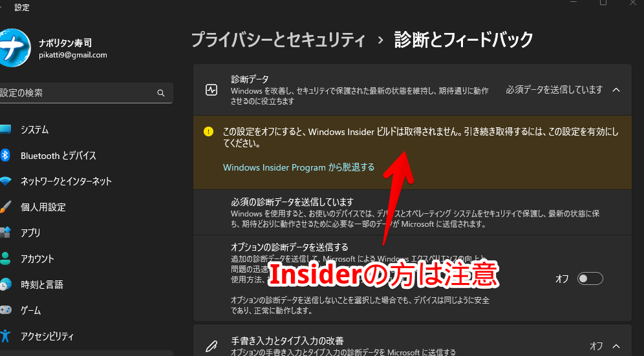The image size is (644, 356).
Task: Open the Bluetooth とデバイス icon
Action: pos(5,155)
